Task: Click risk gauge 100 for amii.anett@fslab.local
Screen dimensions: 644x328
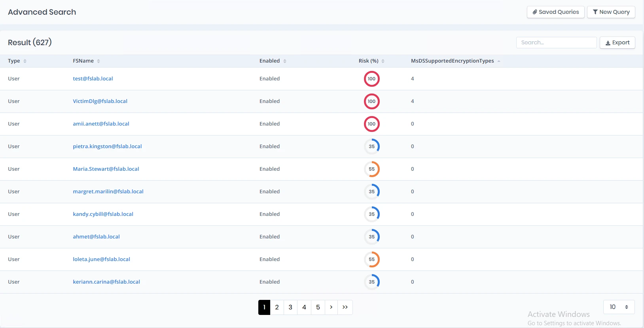Action: tap(372, 124)
